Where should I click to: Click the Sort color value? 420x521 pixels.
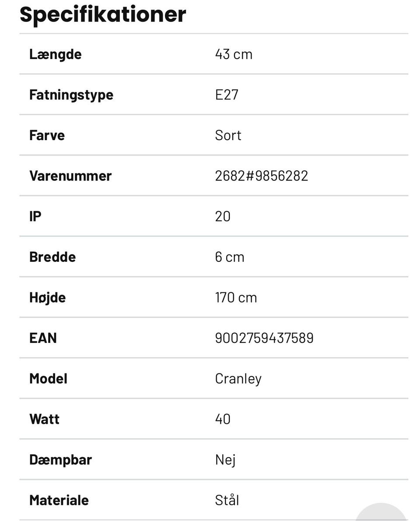click(228, 135)
